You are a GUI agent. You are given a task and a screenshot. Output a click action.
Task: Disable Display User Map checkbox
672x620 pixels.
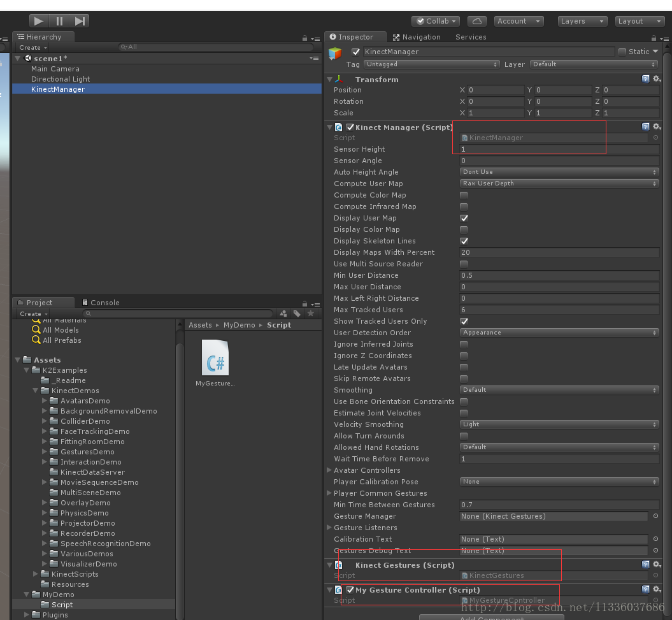464,219
